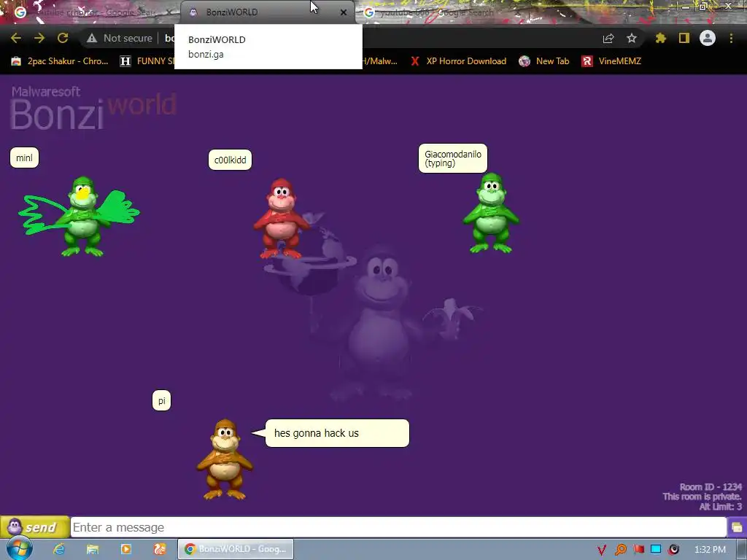Open the orange taskbar app icon
The image size is (747, 560).
[160, 549]
